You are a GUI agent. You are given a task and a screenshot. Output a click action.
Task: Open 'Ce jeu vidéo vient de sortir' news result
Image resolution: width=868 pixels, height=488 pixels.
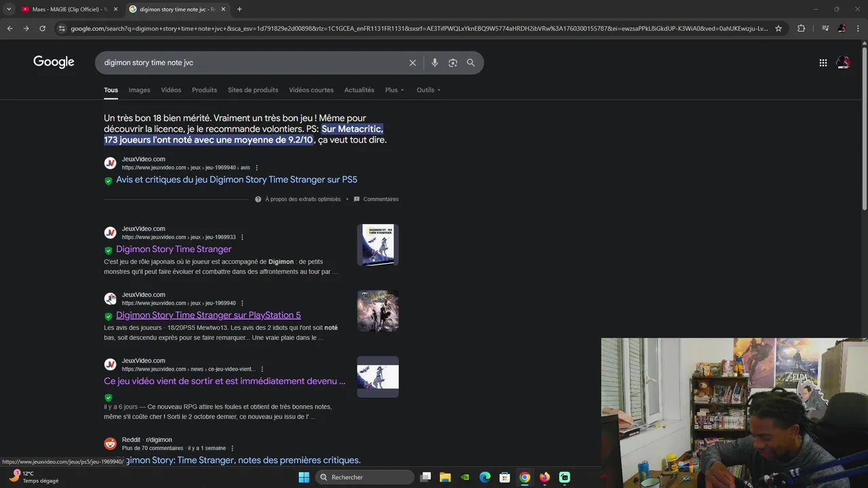224,381
